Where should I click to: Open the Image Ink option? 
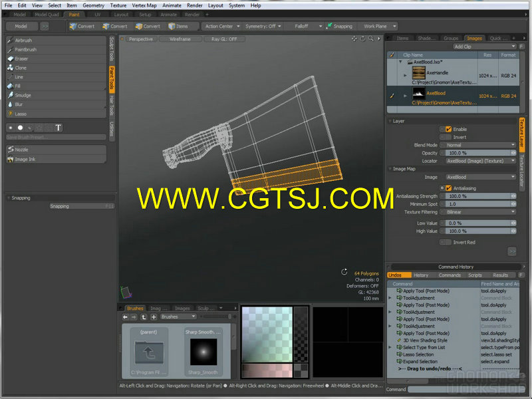[56, 159]
